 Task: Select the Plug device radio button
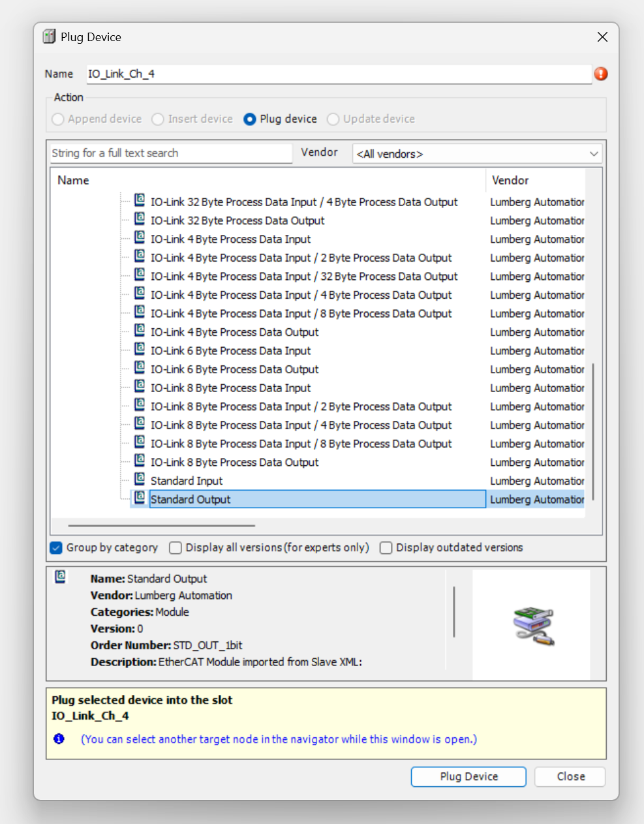(249, 119)
